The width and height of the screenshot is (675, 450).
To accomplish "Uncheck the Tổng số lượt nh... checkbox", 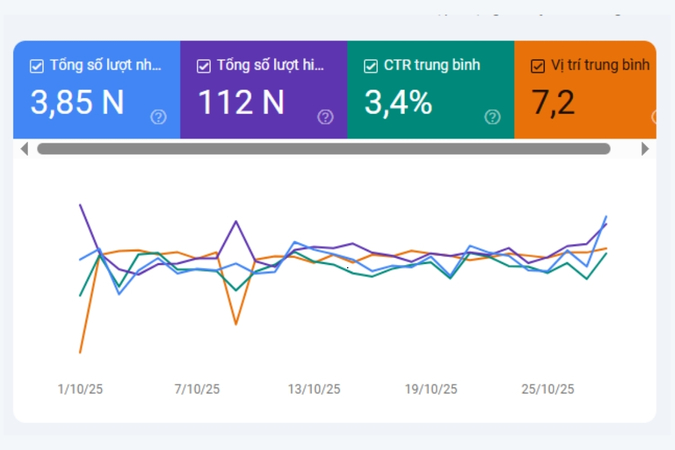I will pyautogui.click(x=37, y=66).
